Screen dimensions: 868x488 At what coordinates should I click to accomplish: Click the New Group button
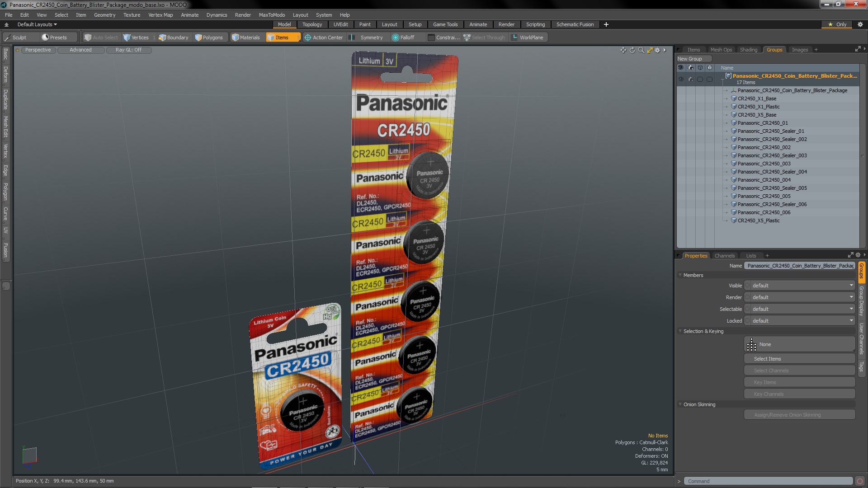[693, 59]
